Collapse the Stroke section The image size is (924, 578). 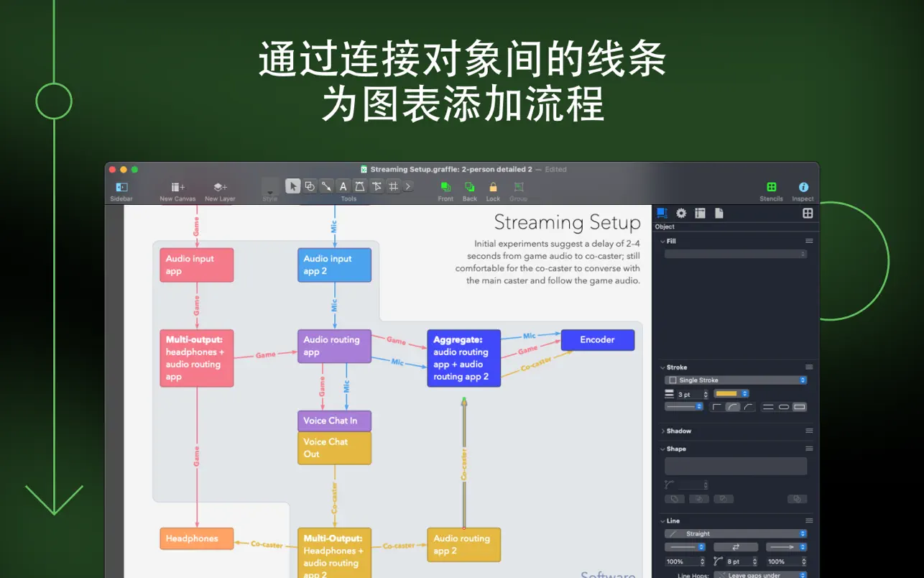(x=662, y=367)
